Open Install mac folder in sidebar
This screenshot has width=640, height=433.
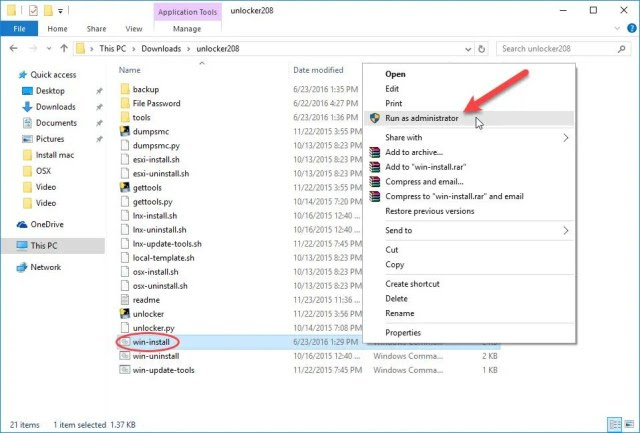click(x=55, y=155)
